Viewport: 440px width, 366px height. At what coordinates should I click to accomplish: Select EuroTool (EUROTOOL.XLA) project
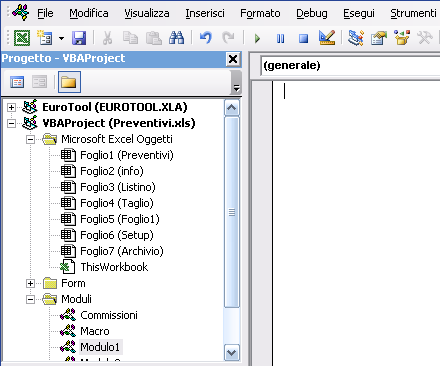pos(115,107)
